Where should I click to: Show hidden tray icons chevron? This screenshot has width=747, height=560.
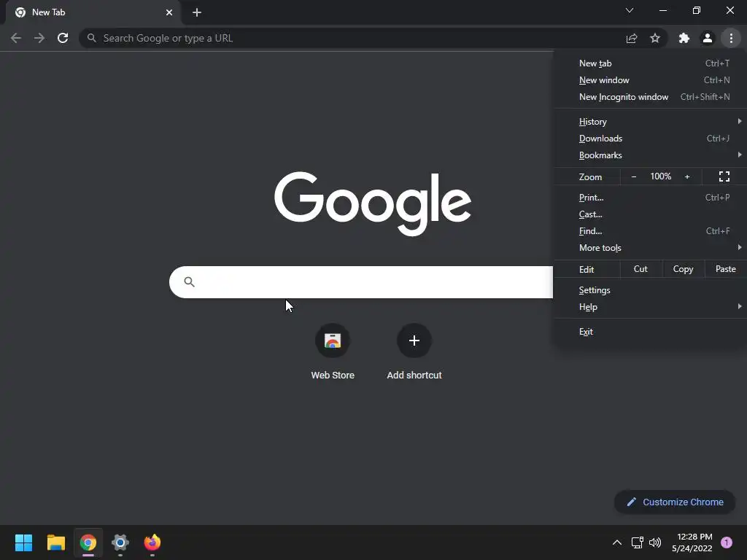(617, 542)
